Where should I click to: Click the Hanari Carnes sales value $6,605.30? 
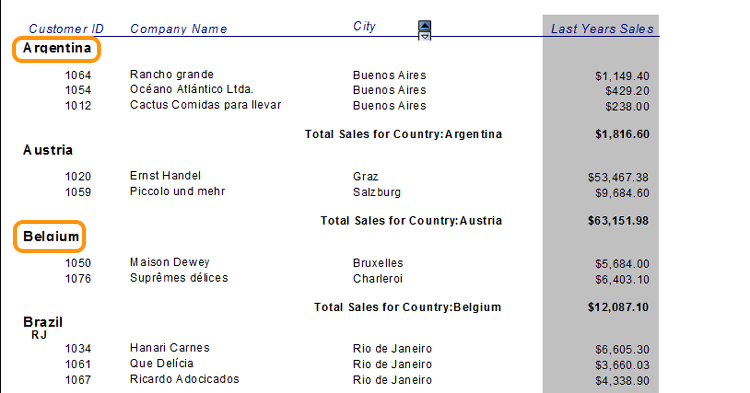tap(622, 350)
